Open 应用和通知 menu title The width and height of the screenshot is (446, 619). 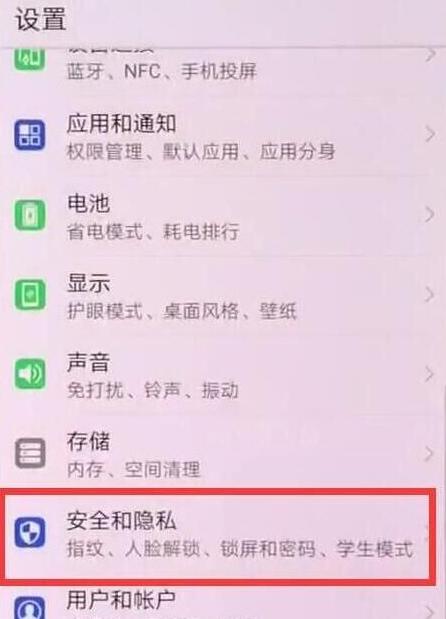(121, 124)
